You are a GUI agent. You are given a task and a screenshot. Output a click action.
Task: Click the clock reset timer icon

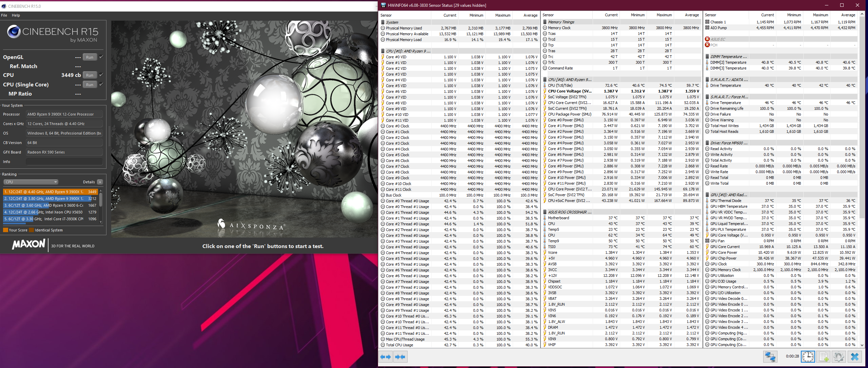coord(808,357)
